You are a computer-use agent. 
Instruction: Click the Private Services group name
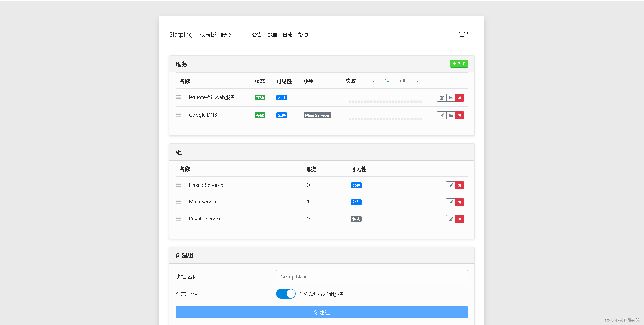pyautogui.click(x=206, y=219)
